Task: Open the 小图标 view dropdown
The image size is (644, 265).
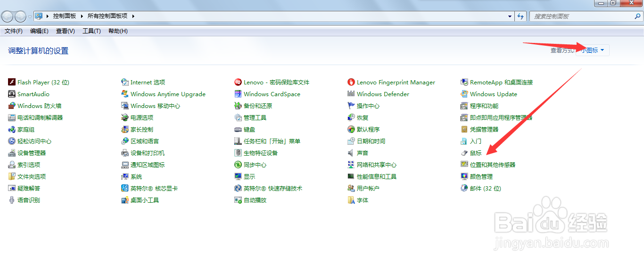Action: coord(593,50)
